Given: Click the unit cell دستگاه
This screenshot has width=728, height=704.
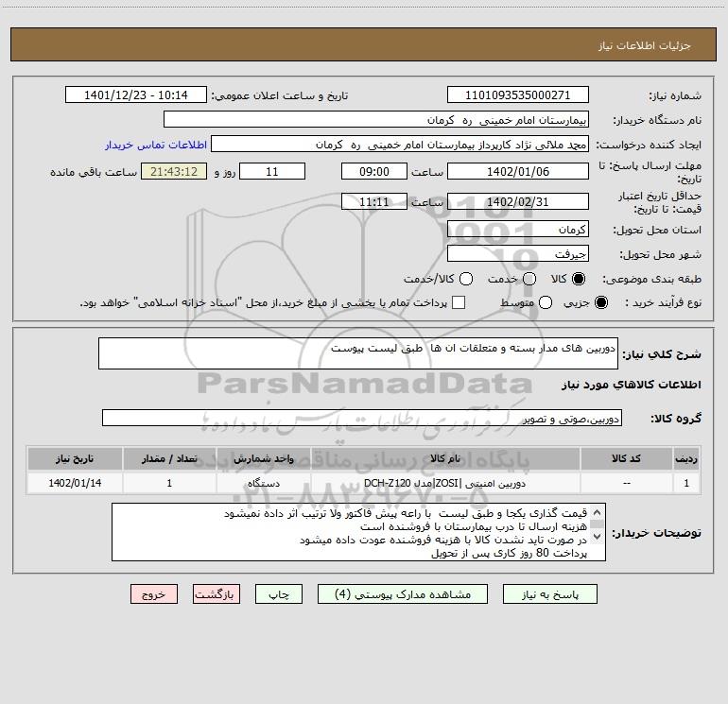Looking at the screenshot, I should click(x=263, y=483).
